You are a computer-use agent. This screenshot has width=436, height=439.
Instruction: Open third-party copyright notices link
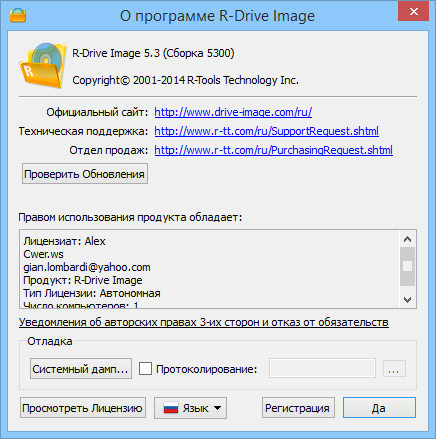(204, 322)
